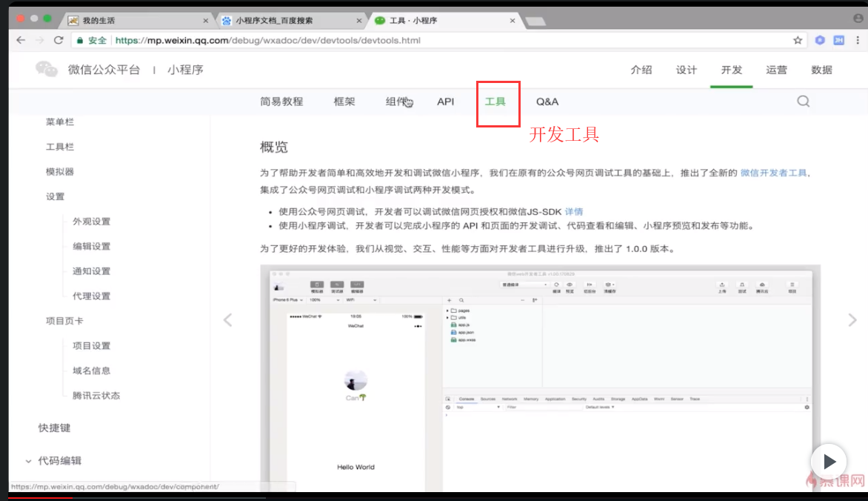
Task: Open 快捷键 in the sidebar
Action: click(54, 428)
